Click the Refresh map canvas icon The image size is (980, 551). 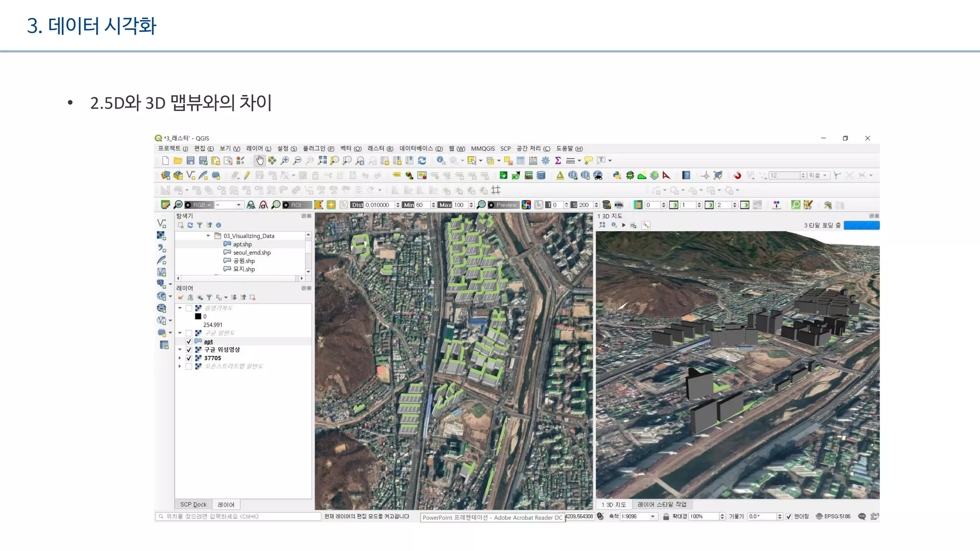(422, 160)
